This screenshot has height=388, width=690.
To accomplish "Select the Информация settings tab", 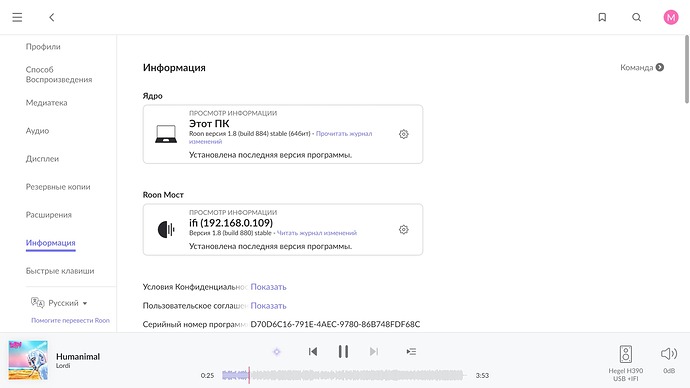I will [51, 243].
